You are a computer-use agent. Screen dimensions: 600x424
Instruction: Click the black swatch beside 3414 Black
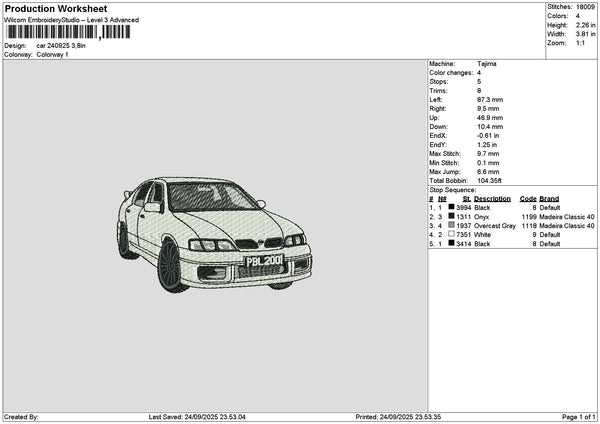(x=452, y=243)
